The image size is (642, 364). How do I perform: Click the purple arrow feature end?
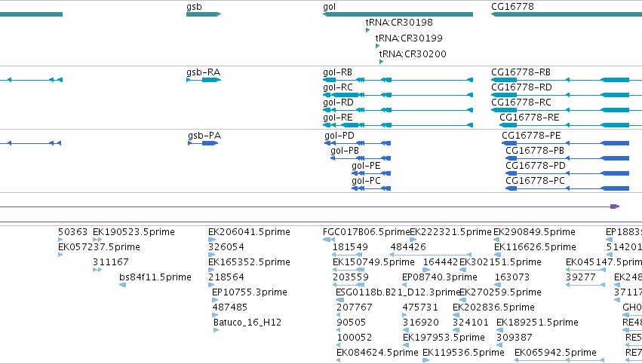615,206
